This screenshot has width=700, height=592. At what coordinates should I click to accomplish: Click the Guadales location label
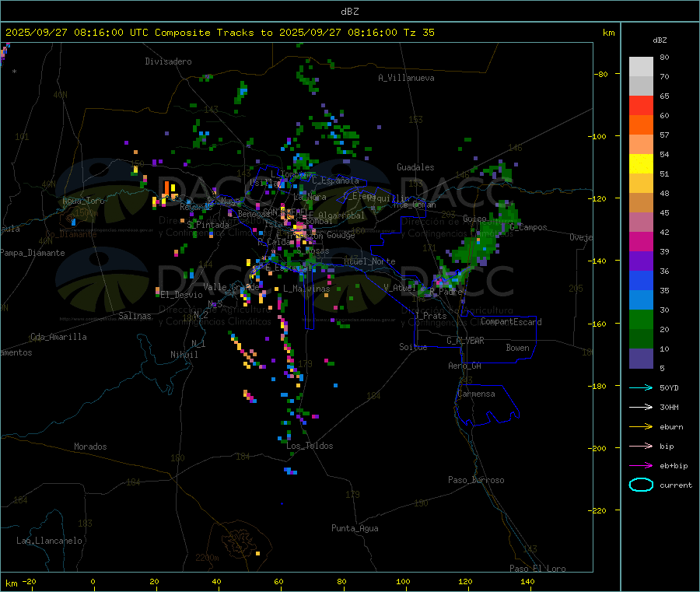click(x=415, y=167)
